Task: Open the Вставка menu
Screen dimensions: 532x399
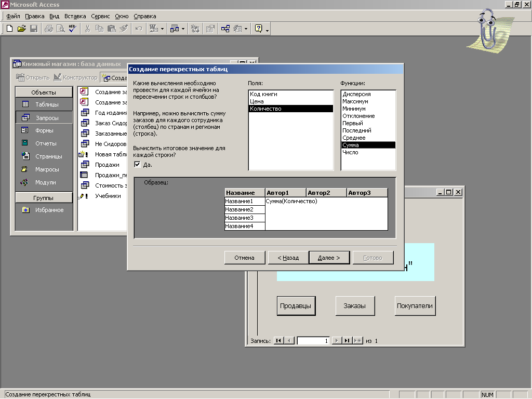Action: [75, 16]
